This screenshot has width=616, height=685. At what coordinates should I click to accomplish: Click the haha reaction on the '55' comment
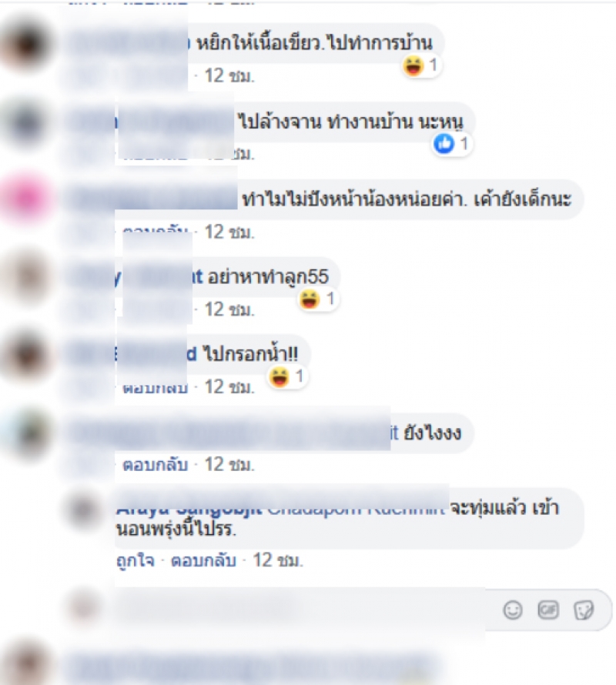click(x=317, y=299)
